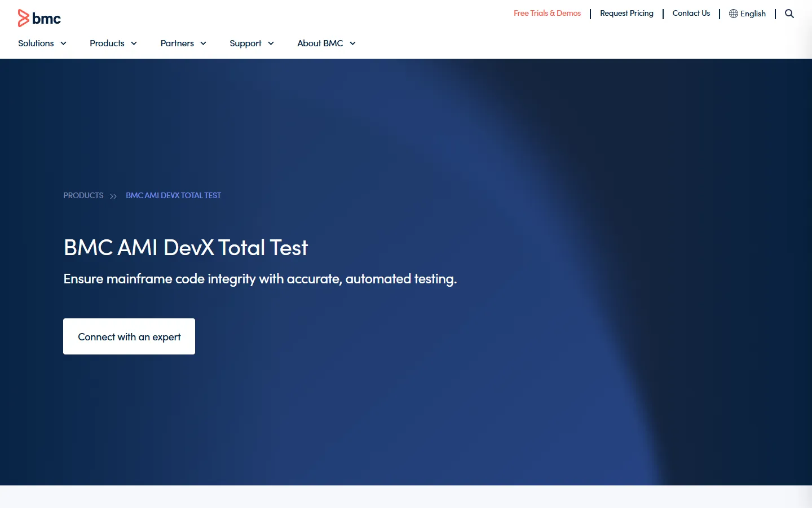Open the Solutions menu item
The image size is (812, 508).
36,43
